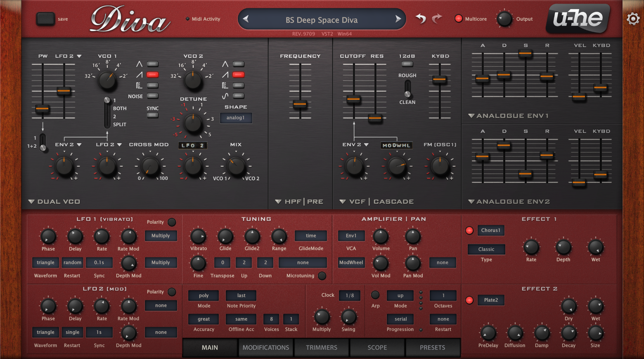Select VCO 1 sawtooth waveform button
644x359 pixels.
153,75
